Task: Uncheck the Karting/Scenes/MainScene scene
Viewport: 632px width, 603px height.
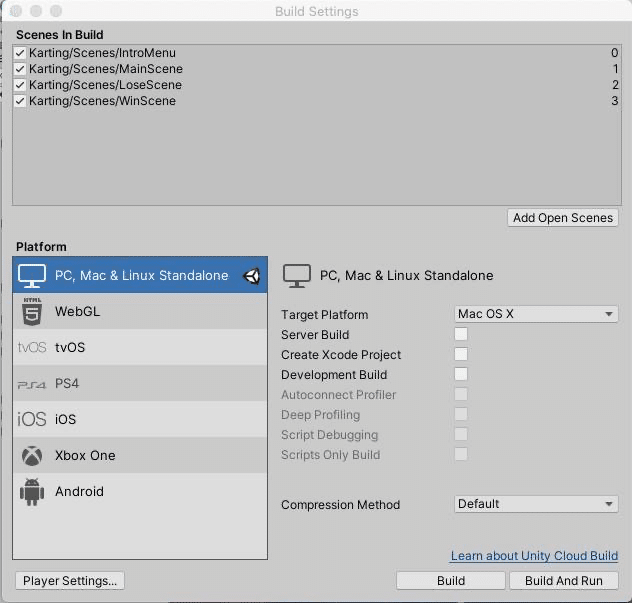Action: pyautogui.click(x=20, y=69)
